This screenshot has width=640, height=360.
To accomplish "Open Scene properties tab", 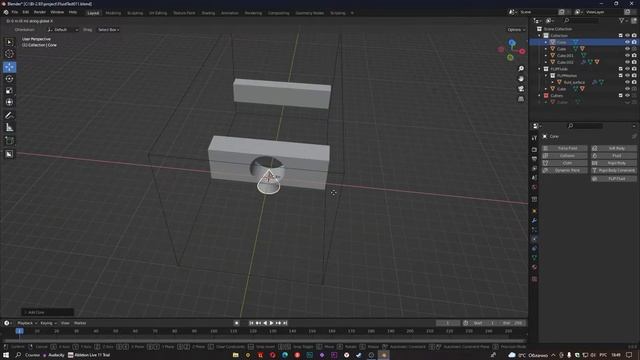I will (x=534, y=178).
